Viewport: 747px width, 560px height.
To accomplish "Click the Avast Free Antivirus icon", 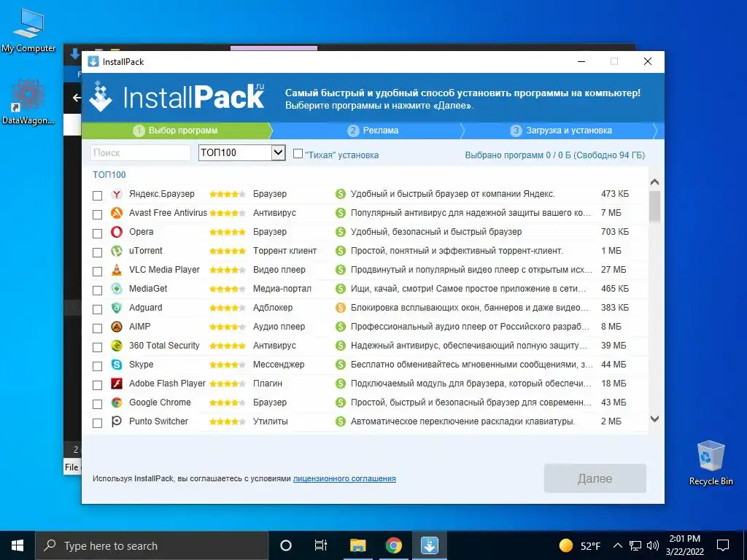I will point(117,214).
